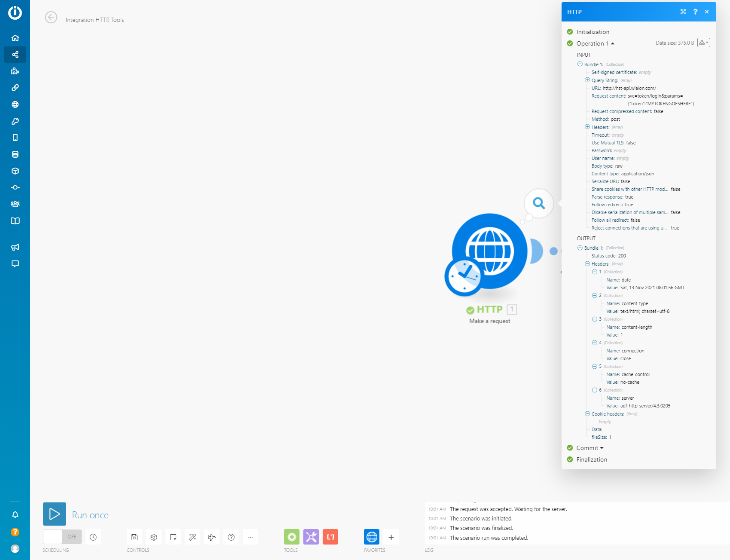Click the auto-align magic wand icon
This screenshot has width=730, height=560.
pyautogui.click(x=192, y=537)
